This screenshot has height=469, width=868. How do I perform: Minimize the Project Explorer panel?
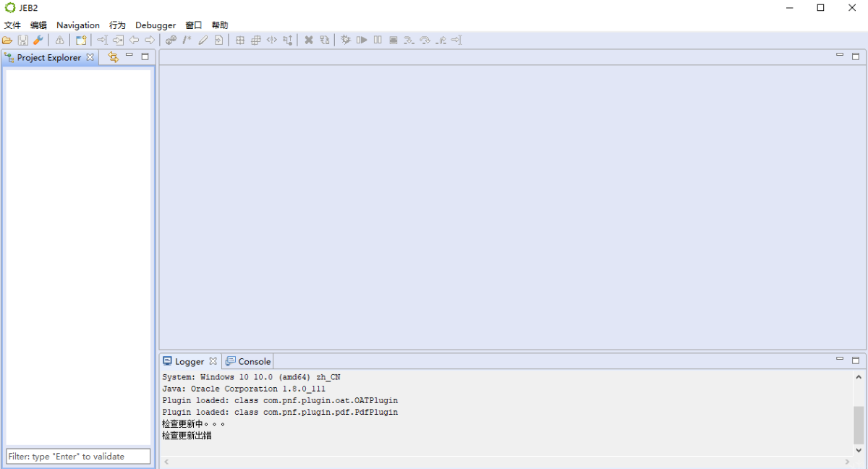129,55
